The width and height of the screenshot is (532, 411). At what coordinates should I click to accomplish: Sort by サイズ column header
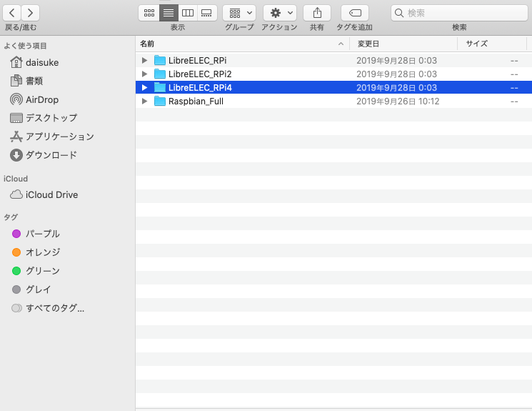point(491,44)
